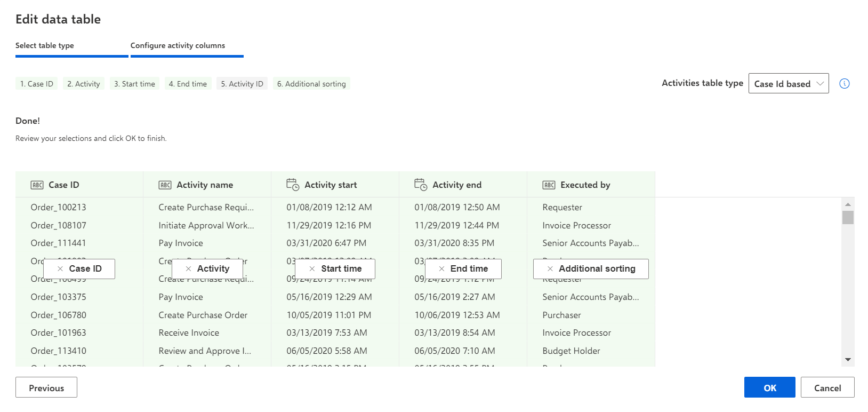The height and width of the screenshot is (412, 868).
Task: Click the scrollbar down arrow
Action: [x=848, y=360]
